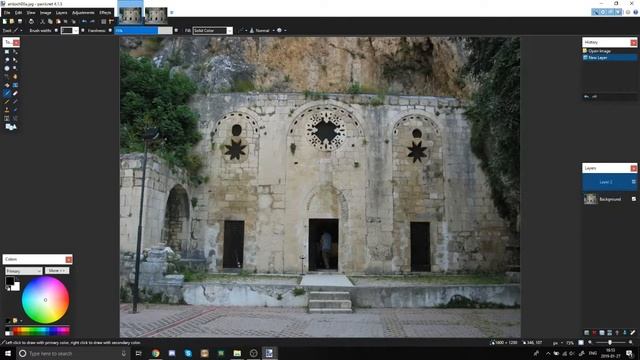This screenshot has width=640, height=360.
Task: Click Add New Layer icon in Layers panel
Action: pos(587,333)
